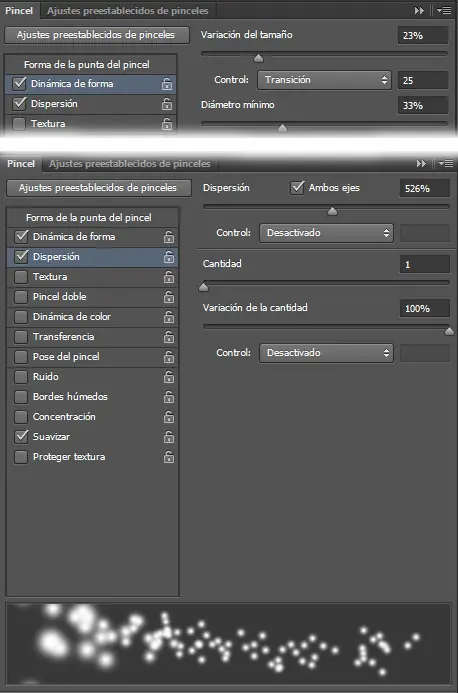458x693 pixels.
Task: Enable the Pincel doble checkbox
Action: pyautogui.click(x=21, y=297)
